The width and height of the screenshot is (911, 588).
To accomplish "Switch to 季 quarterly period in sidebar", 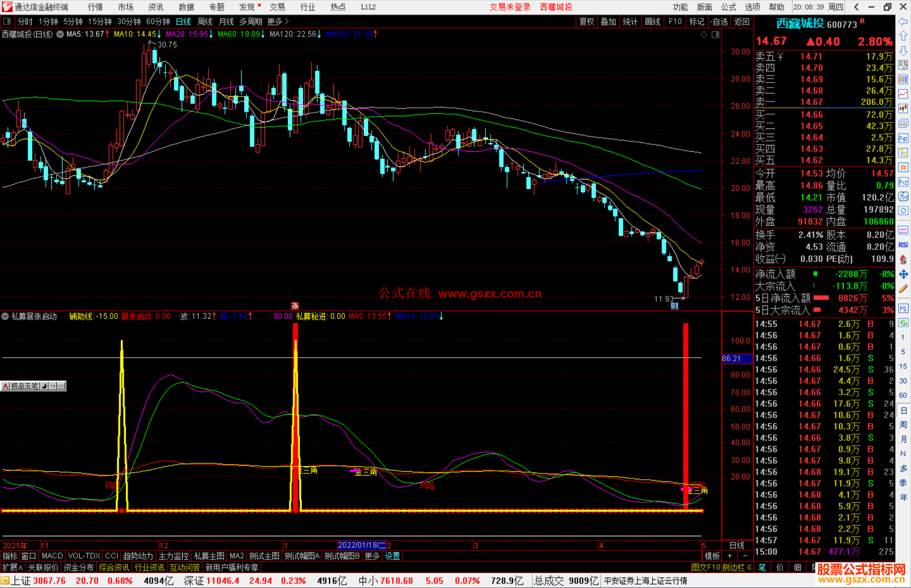I will pyautogui.click(x=903, y=483).
